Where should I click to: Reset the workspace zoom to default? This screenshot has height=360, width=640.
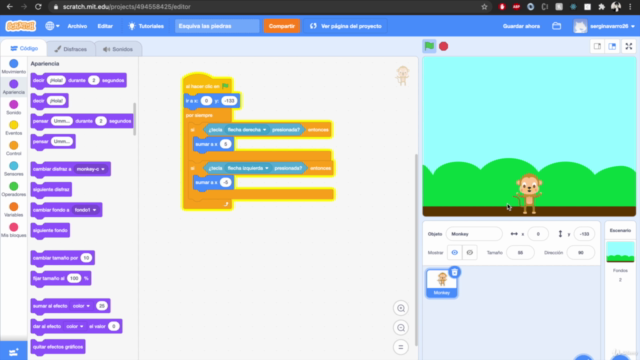coord(401,347)
